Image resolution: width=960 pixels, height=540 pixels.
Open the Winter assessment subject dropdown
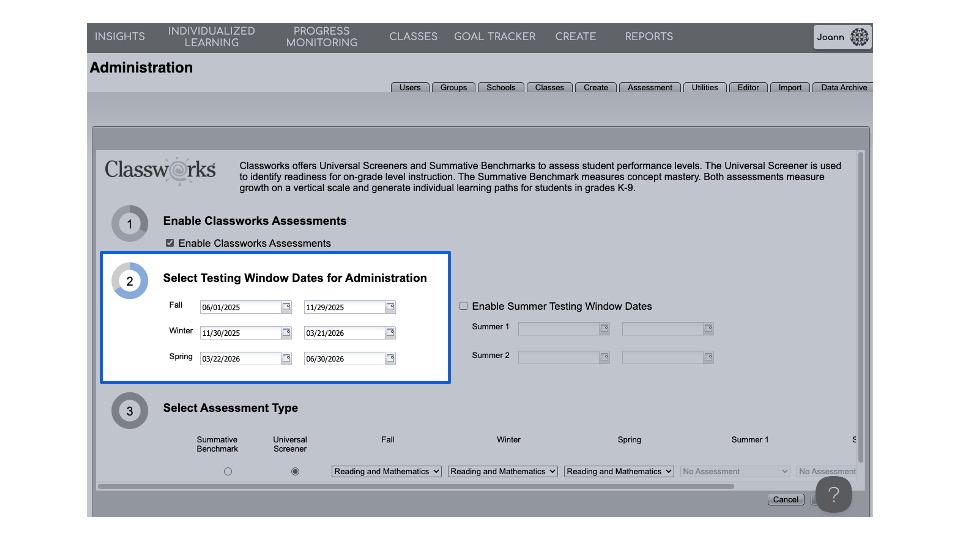503,471
